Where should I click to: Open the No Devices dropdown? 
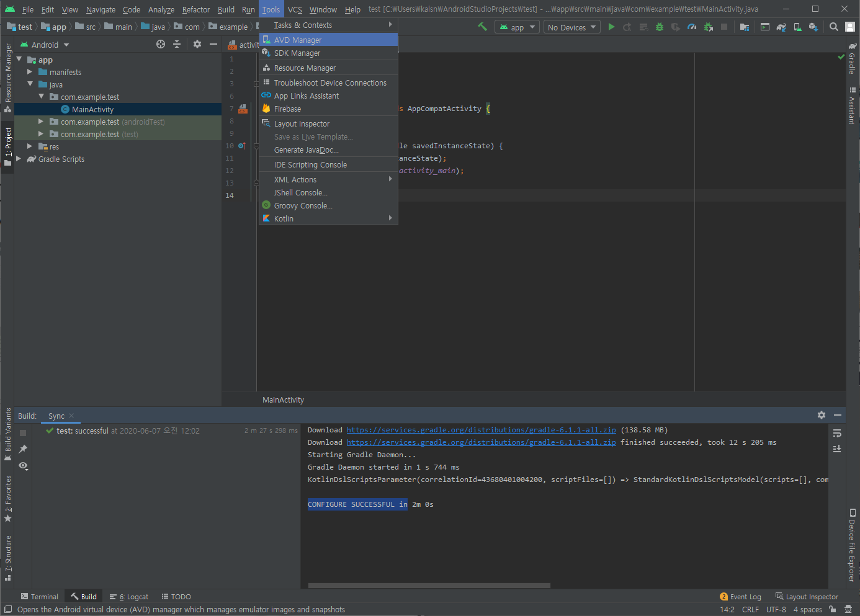click(572, 27)
